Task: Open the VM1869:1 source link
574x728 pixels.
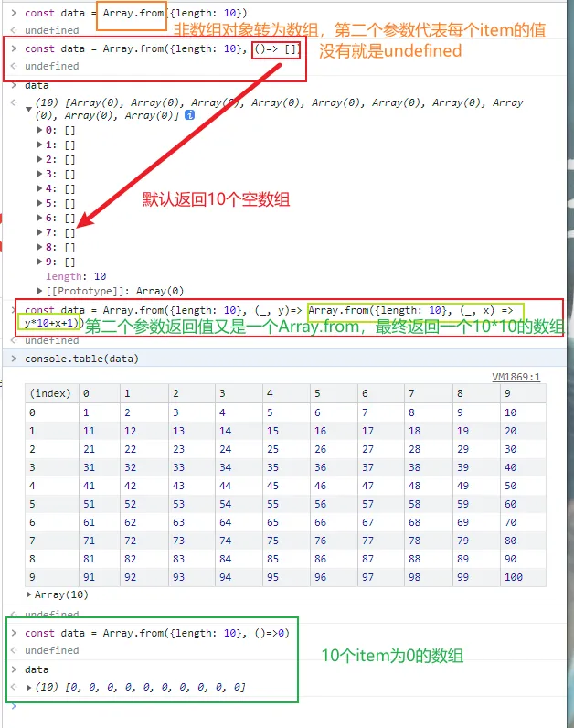Action: click(516, 377)
